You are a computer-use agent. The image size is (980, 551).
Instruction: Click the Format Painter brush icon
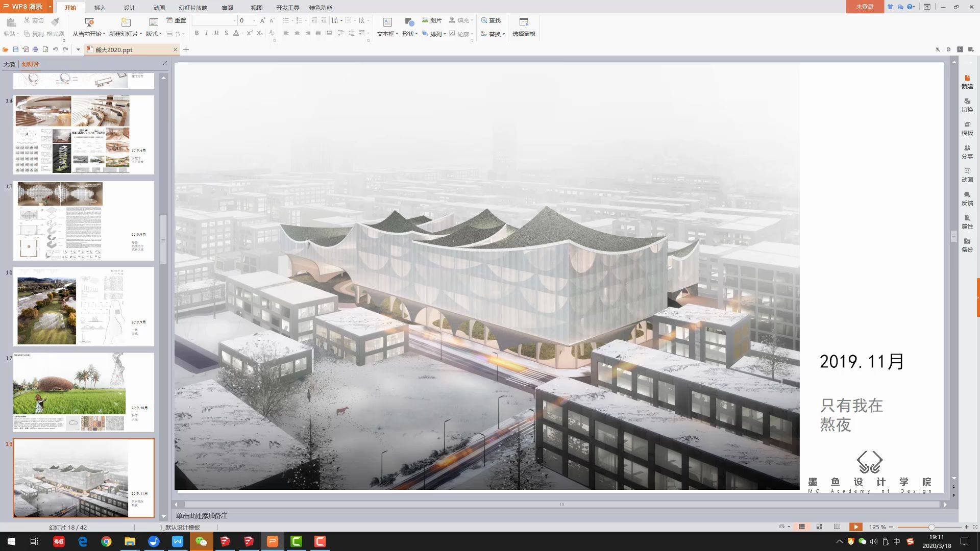[x=55, y=22]
